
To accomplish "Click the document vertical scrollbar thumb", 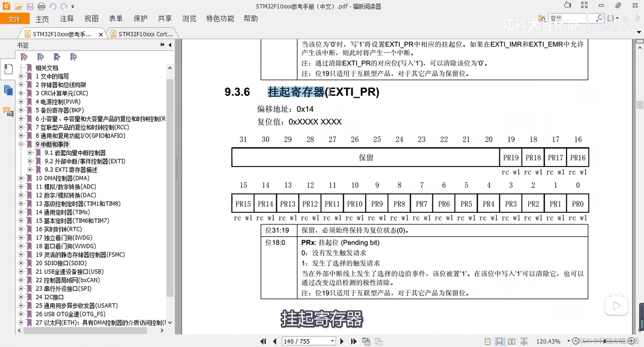I will point(640,105).
